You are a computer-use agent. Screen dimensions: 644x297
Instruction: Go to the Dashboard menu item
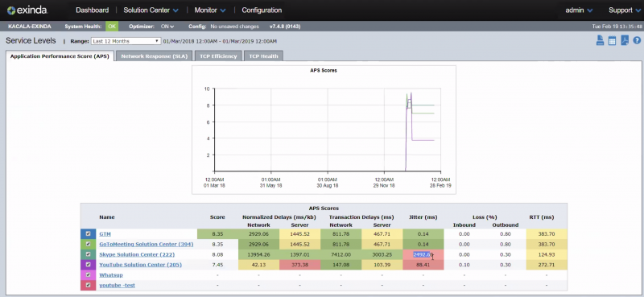(92, 10)
